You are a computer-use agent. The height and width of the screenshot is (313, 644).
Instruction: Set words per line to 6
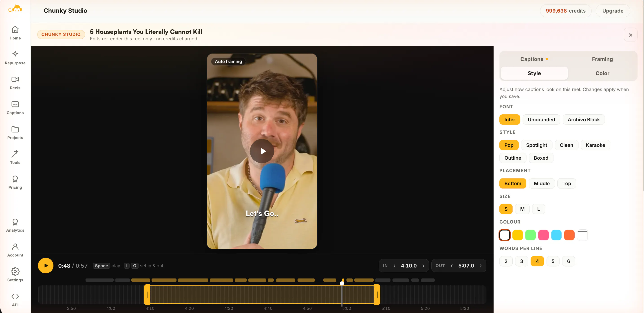(x=568, y=261)
